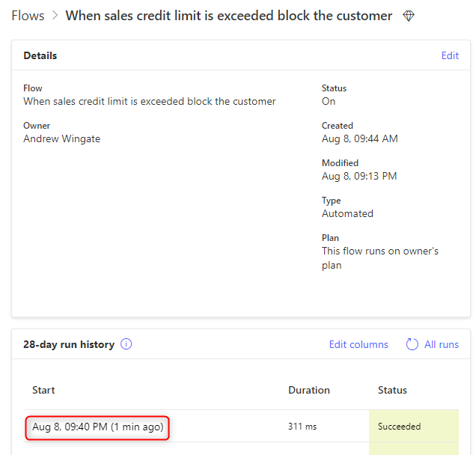Image resolution: width=476 pixels, height=455 pixels.
Task: Click the Status column header in run history
Action: (392, 390)
